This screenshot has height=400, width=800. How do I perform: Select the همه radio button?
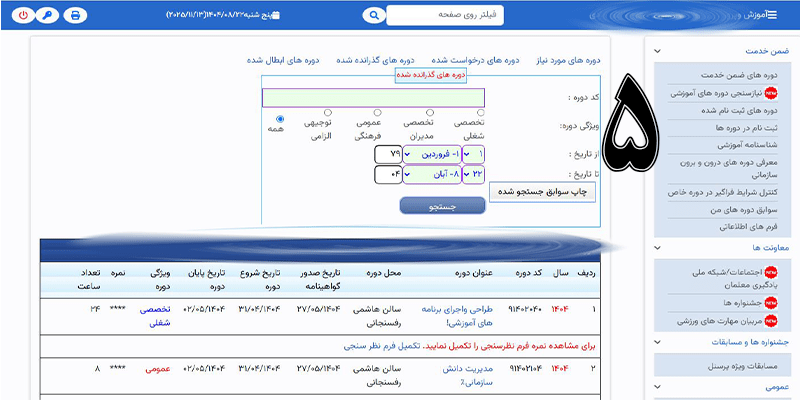(280, 118)
